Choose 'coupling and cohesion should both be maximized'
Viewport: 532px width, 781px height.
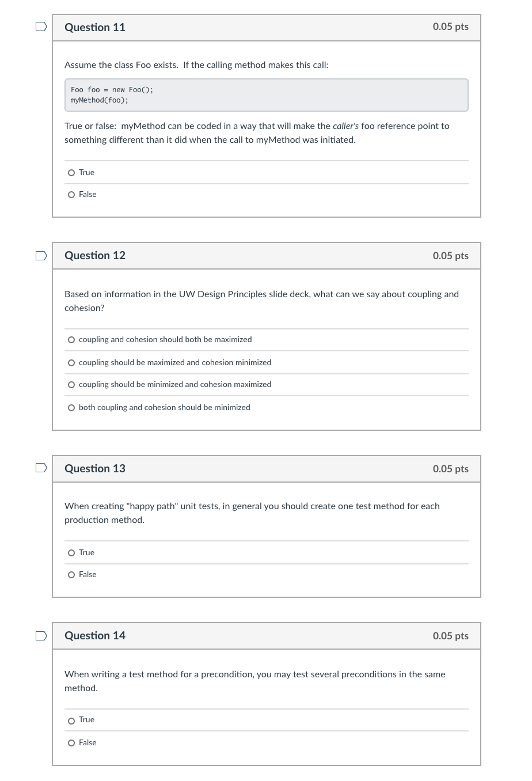(x=71, y=339)
